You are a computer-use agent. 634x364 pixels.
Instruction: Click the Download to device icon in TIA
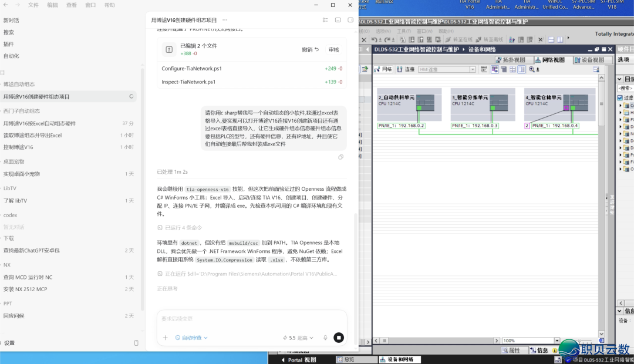[411, 40]
